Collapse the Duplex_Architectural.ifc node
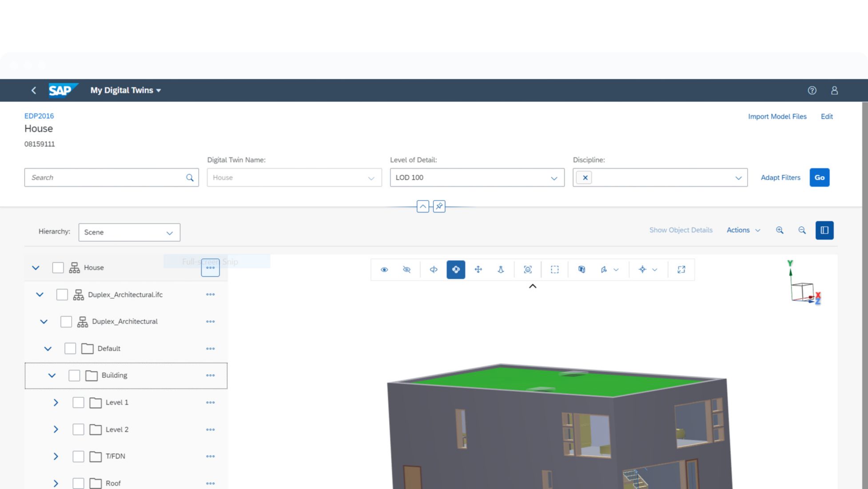868x489 pixels. point(40,294)
